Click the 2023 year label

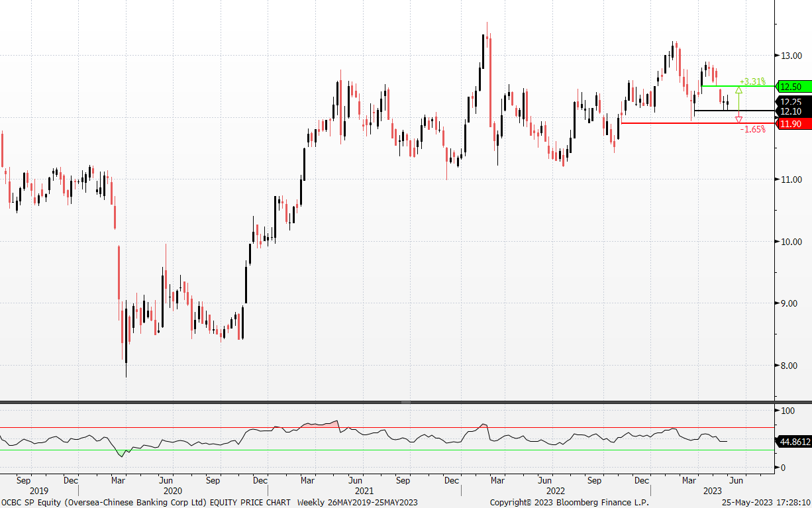pyautogui.click(x=712, y=491)
